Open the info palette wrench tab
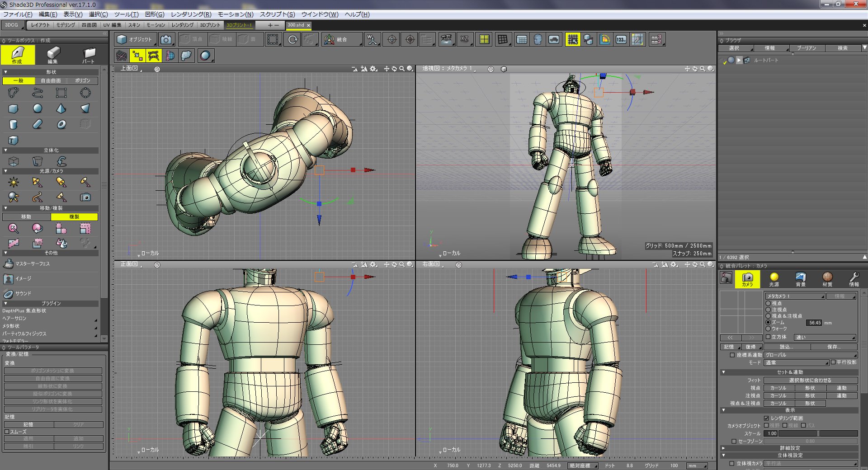The width and height of the screenshot is (868, 470). point(854,279)
